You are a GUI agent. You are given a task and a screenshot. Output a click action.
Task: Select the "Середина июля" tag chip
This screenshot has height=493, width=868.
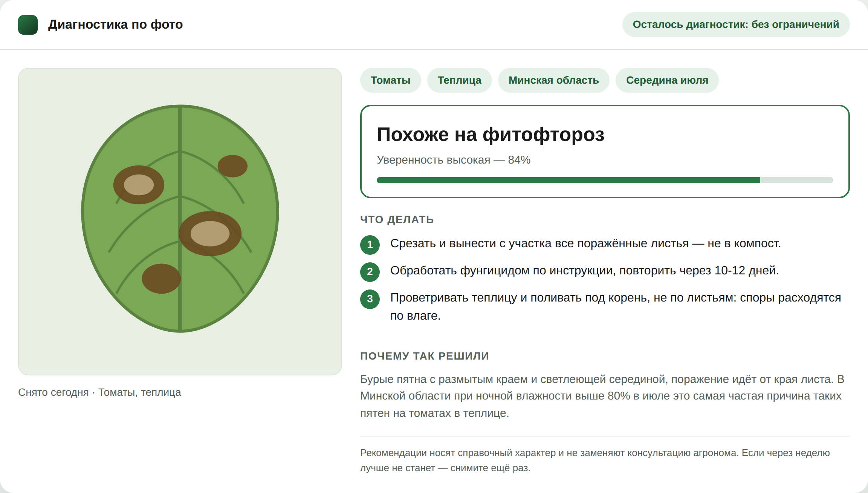[667, 80]
